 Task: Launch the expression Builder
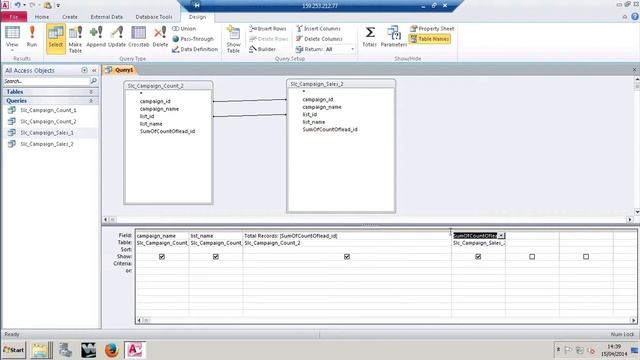(x=262, y=49)
